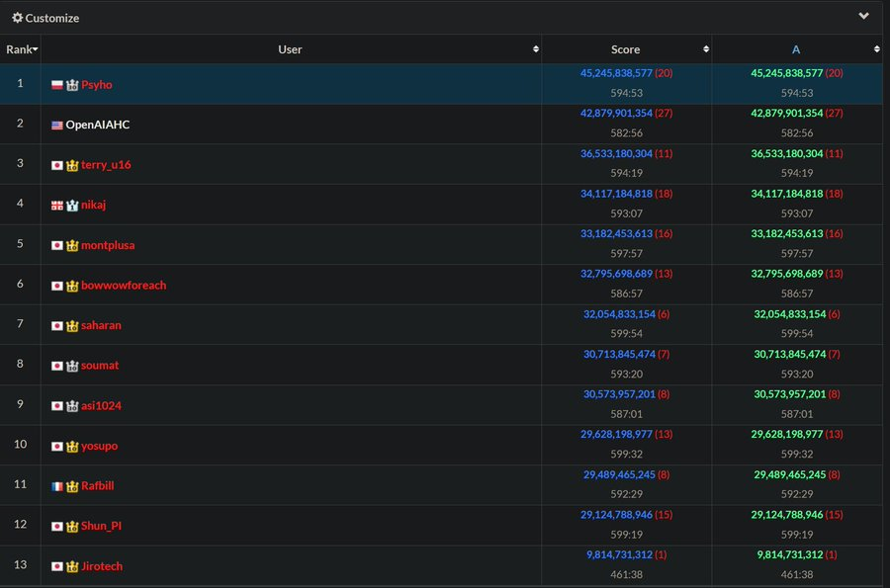Image resolution: width=890 pixels, height=588 pixels.
Task: Open Rafbill's problem A submission 29,489,465,245
Action: click(789, 474)
